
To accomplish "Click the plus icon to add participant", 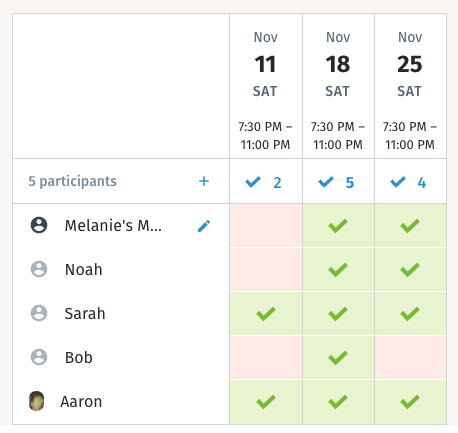I will tap(204, 181).
